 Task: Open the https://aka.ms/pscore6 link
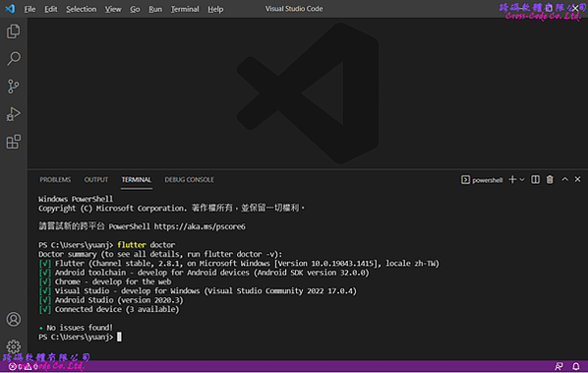(x=200, y=226)
